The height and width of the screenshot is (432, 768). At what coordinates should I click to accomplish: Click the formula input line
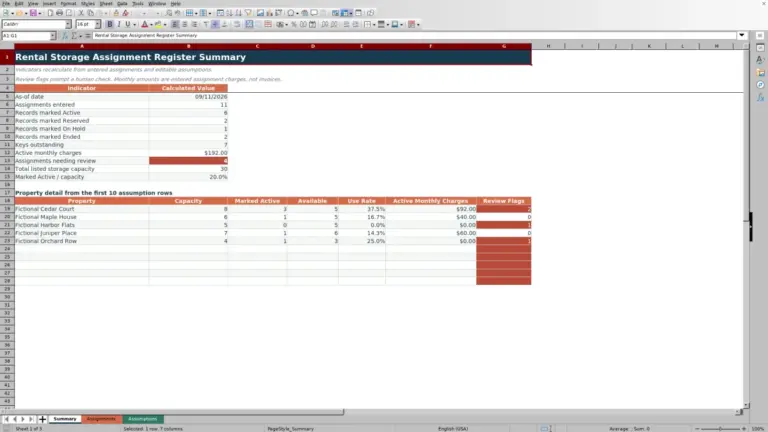414,35
